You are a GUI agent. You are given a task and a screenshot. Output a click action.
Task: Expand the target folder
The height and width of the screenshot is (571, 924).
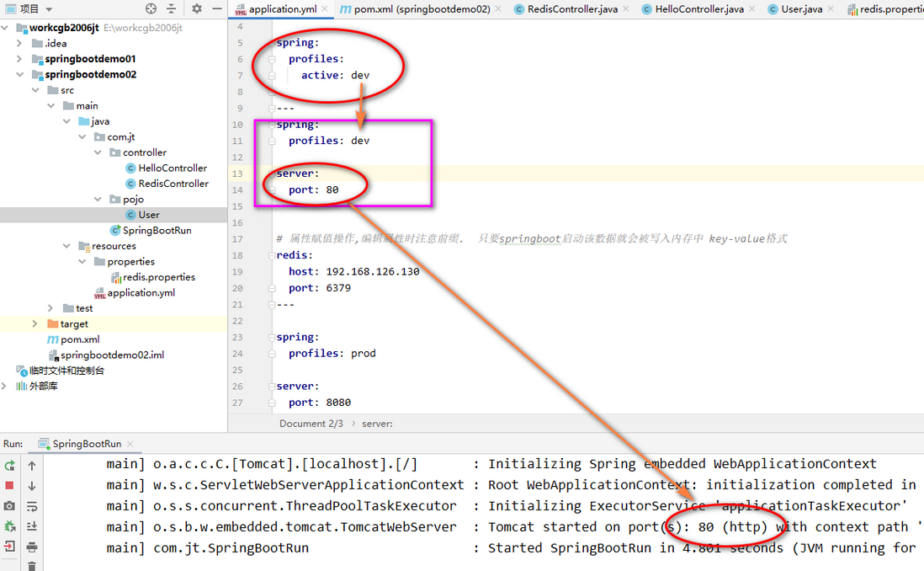(x=35, y=323)
